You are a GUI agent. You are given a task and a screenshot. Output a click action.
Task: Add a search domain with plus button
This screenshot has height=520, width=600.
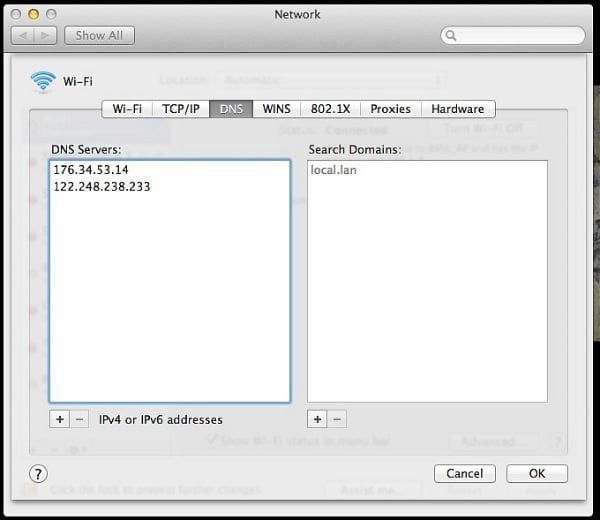point(317,419)
